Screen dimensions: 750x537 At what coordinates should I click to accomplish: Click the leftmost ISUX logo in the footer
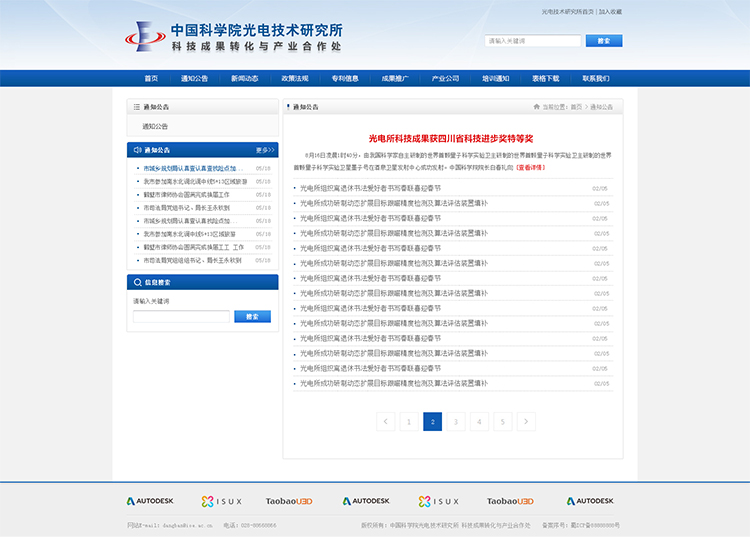219,501
